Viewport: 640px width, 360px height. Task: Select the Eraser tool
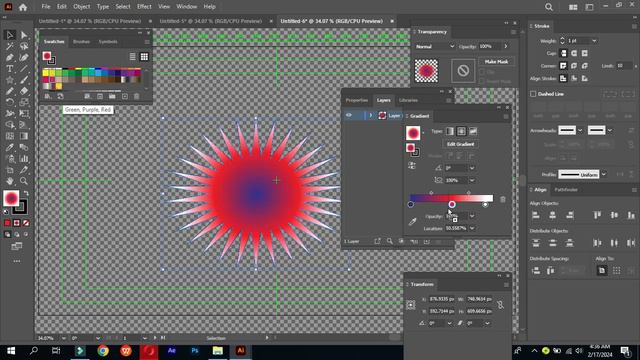click(x=24, y=91)
